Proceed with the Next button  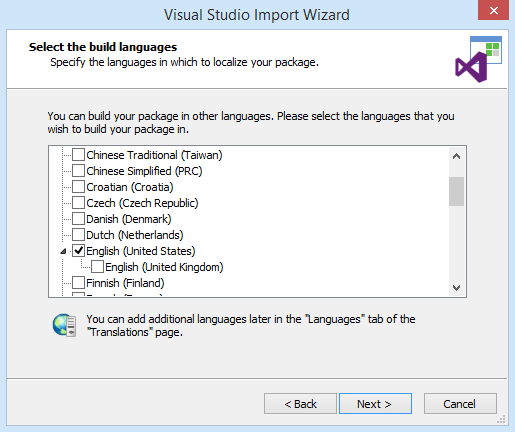375,404
